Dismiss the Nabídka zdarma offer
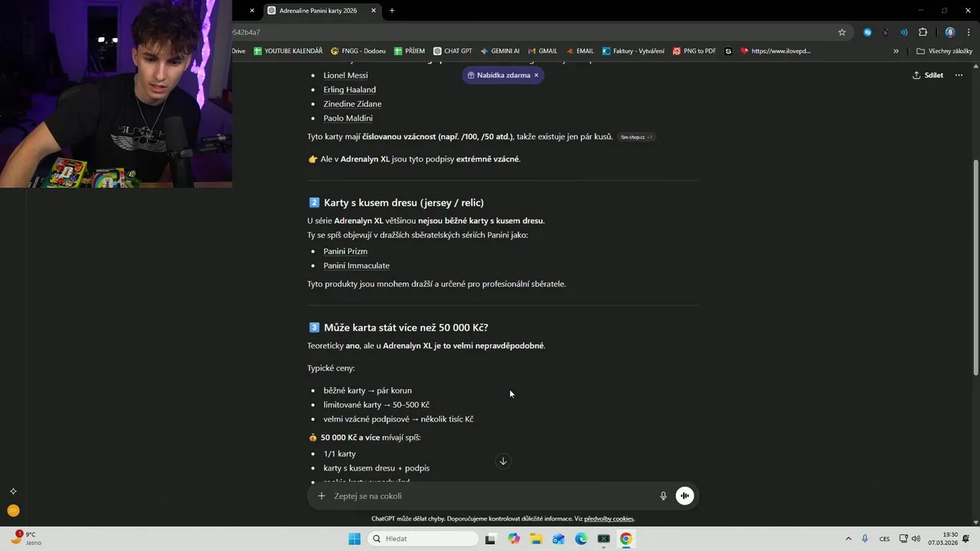Viewport: 980px width, 551px height. (x=536, y=75)
